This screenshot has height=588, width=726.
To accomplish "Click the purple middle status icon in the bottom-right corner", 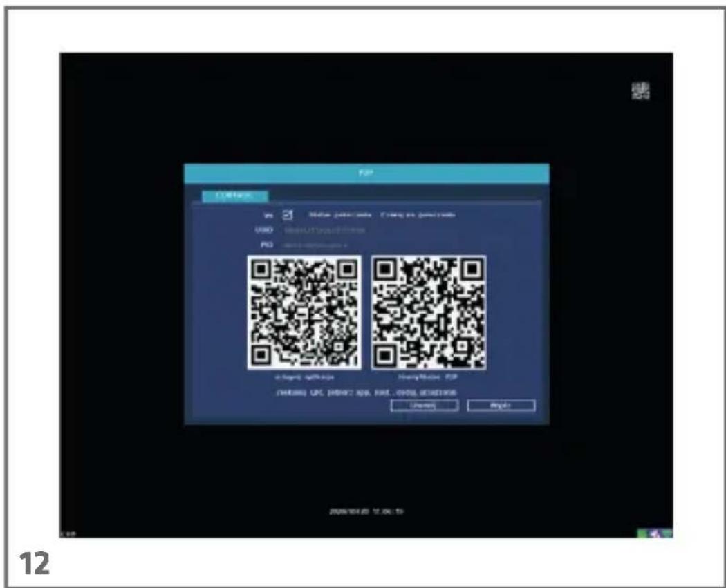I will click(655, 533).
